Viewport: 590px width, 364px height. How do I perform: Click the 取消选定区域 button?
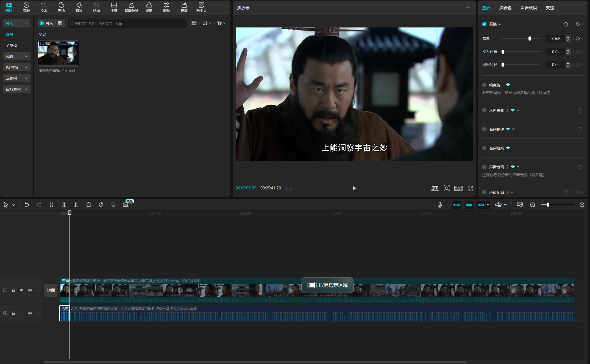327,285
